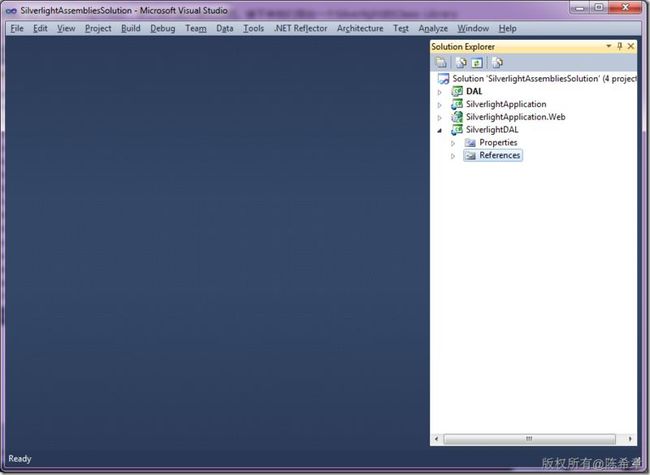The width and height of the screenshot is (650, 475).
Task: Click the Ready status bar text
Action: (20, 458)
